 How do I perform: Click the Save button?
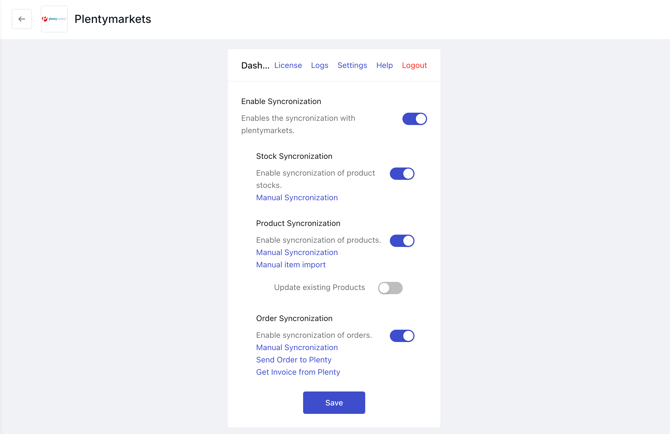coord(334,403)
